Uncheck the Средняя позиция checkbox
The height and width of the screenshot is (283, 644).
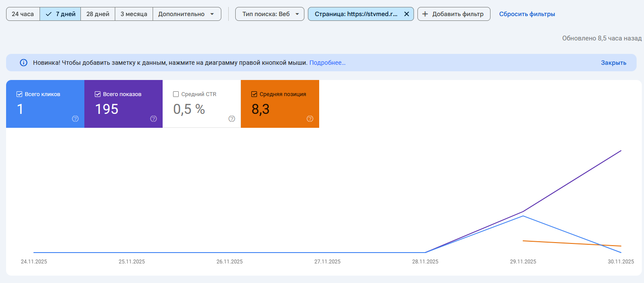[x=254, y=94]
